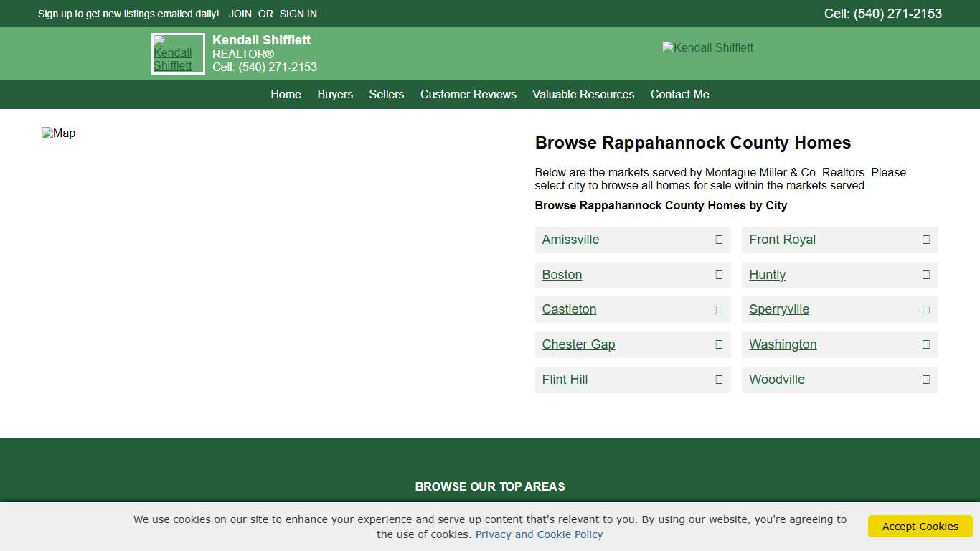
Task: Click the arrow icon beside Castleton
Action: point(719,309)
